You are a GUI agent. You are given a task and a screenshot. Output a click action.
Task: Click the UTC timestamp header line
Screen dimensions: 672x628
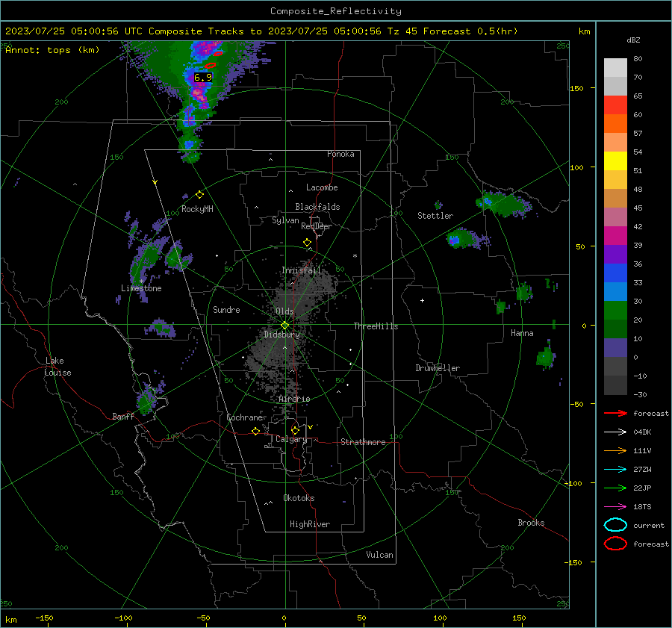pyautogui.click(x=261, y=31)
